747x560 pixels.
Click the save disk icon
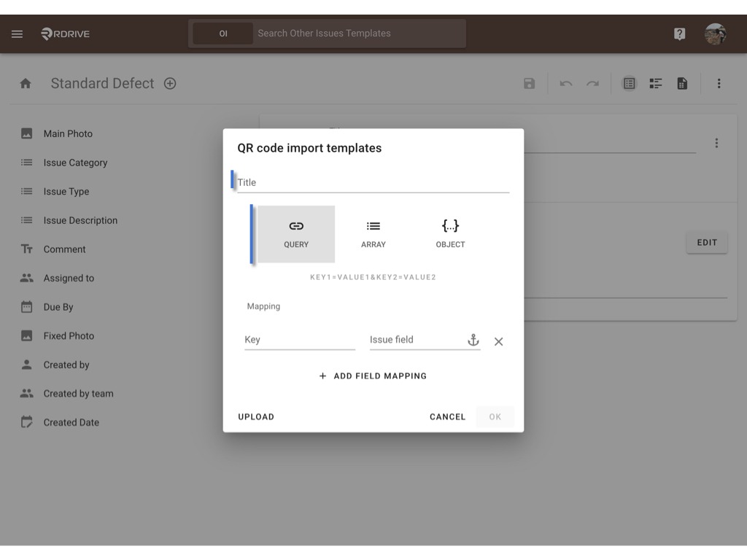pos(530,84)
